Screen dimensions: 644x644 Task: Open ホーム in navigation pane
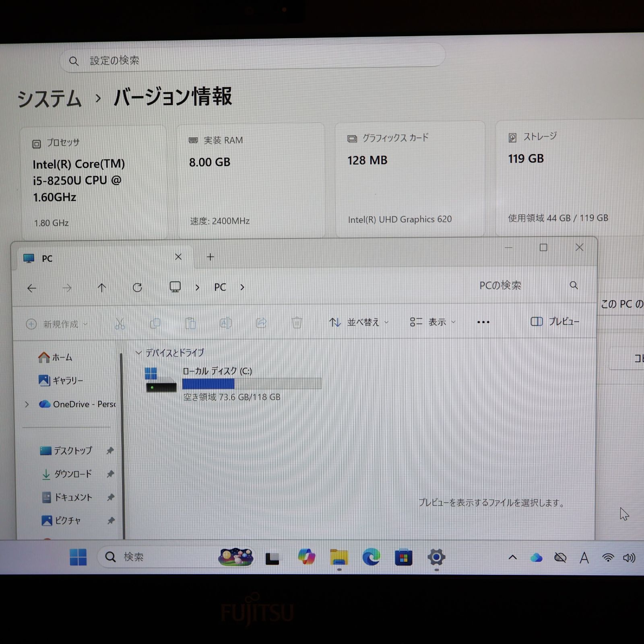click(x=55, y=357)
